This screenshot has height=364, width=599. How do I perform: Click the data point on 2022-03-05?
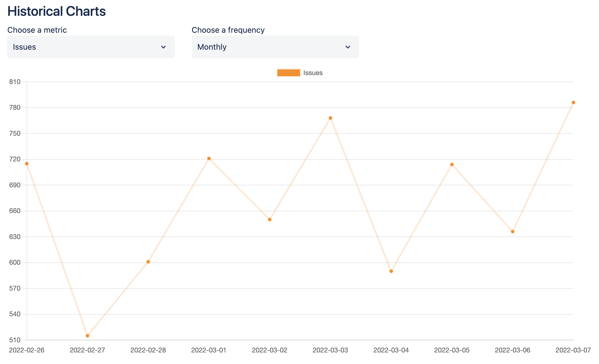click(452, 165)
